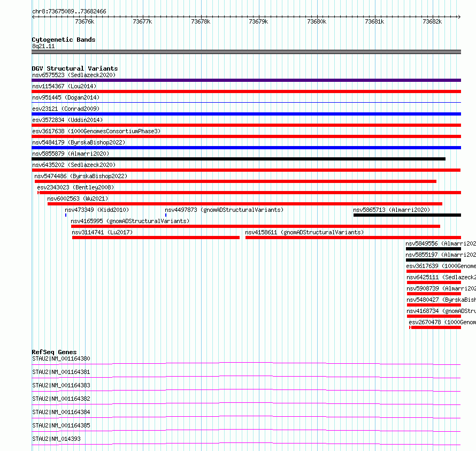The width and height of the screenshot is (476, 451).
Task: Select the black nsv5865713 variant bar
Action: coord(407,215)
